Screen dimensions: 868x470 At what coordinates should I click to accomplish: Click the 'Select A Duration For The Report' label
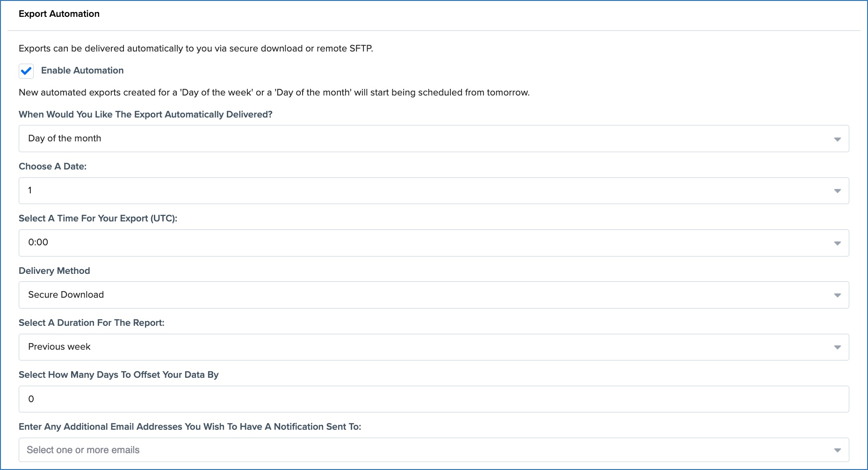[91, 323]
